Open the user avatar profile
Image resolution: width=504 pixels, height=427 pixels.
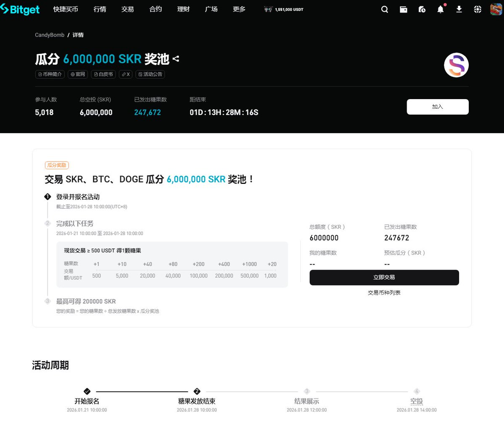pyautogui.click(x=496, y=9)
